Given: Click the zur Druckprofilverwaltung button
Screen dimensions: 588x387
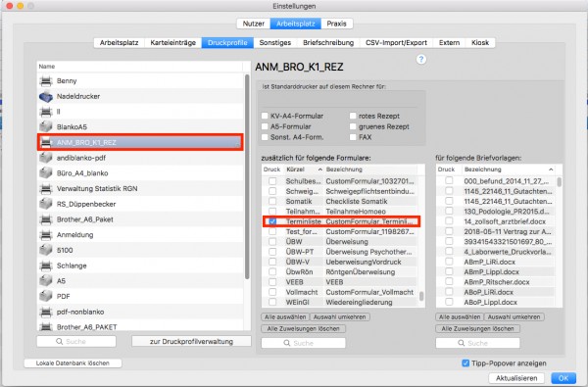Looking at the screenshot, I should click(x=191, y=341).
